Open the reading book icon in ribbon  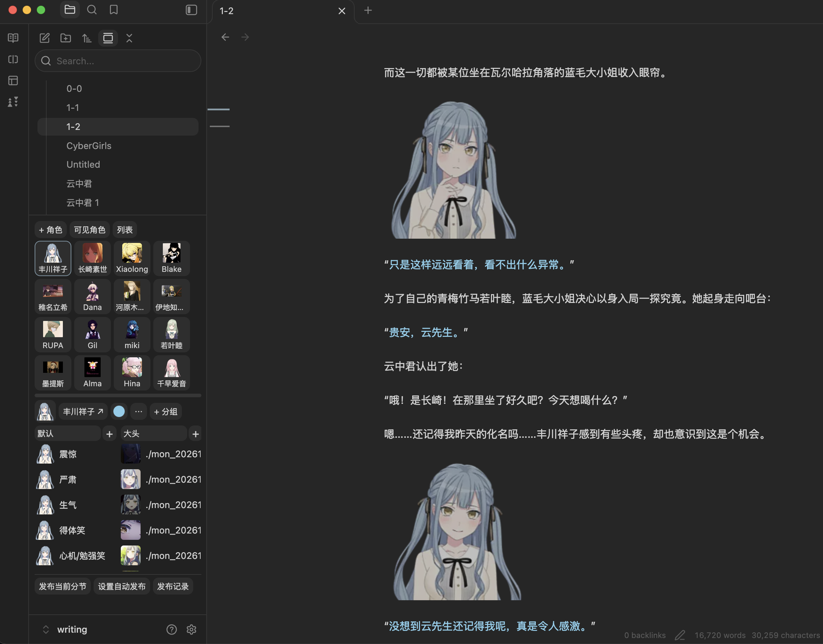click(x=13, y=38)
